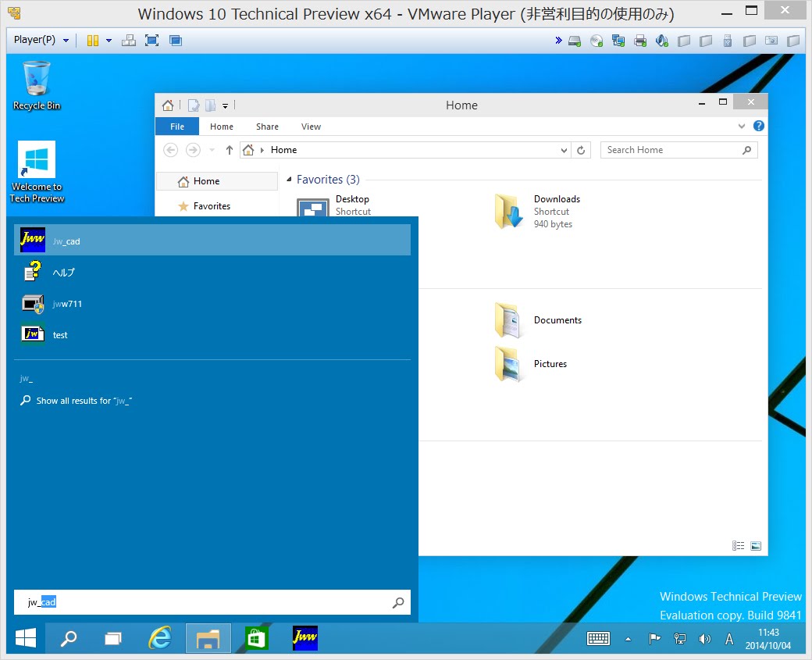Open the Action Center flag icon

(x=654, y=639)
